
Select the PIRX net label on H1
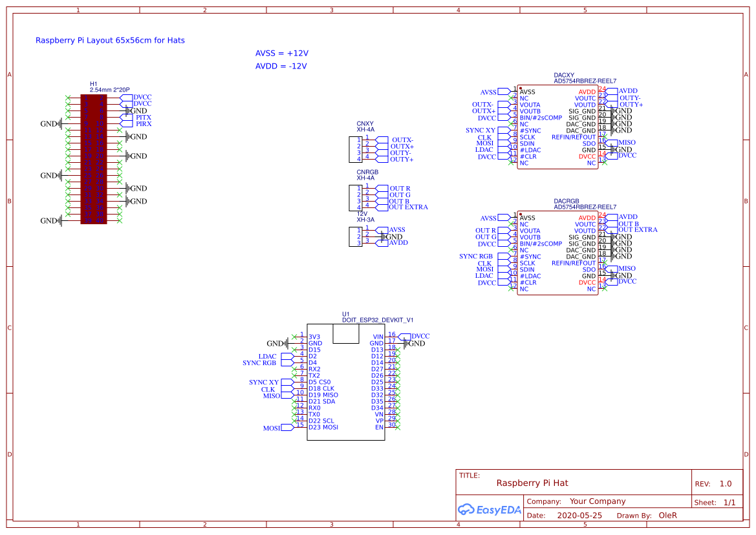click(143, 123)
